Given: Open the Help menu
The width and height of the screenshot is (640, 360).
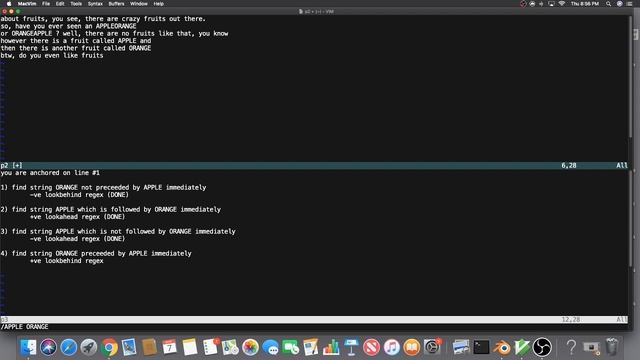Looking at the screenshot, I should tap(158, 4).
